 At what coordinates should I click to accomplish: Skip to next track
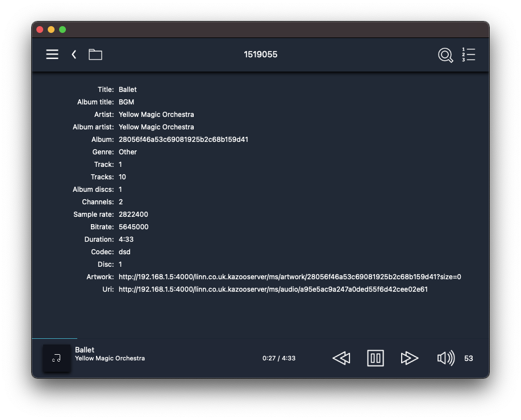coord(409,358)
